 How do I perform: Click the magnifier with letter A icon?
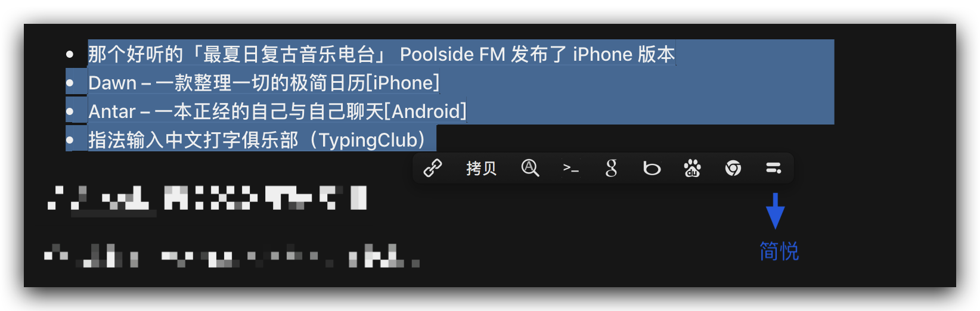(530, 169)
